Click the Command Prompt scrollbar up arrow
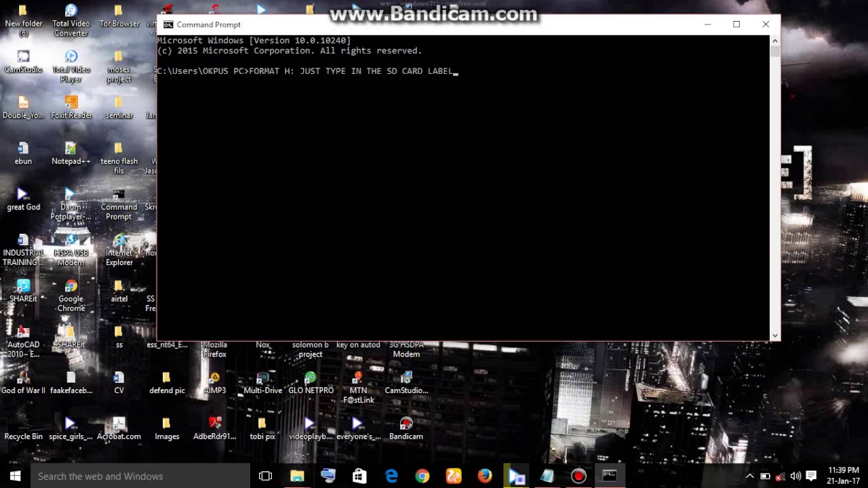Viewport: 868px width, 488px height. [775, 41]
